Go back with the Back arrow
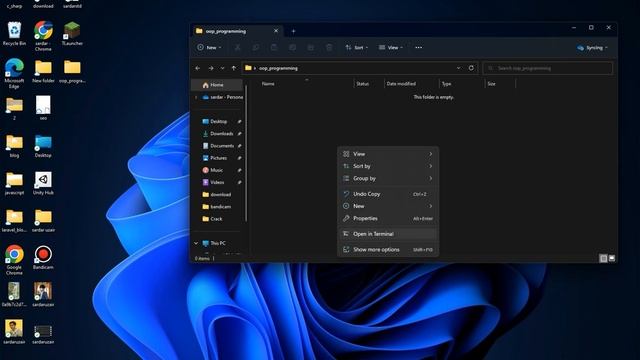 (198, 68)
